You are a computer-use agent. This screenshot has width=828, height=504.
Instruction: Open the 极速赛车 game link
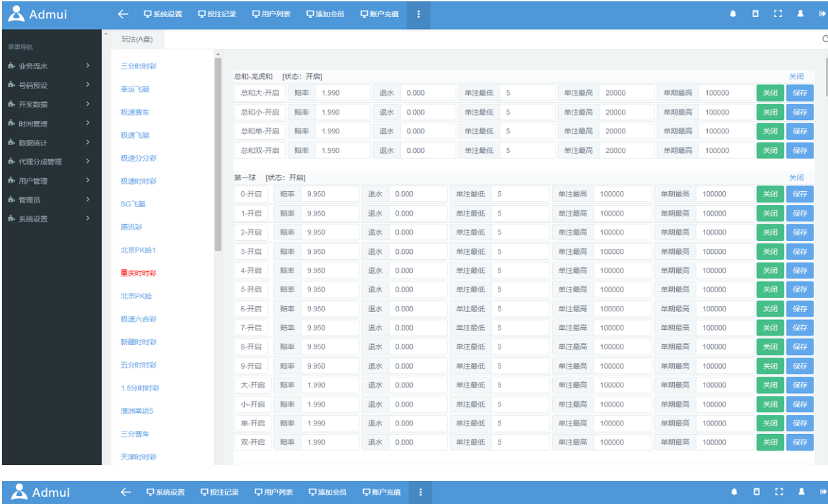(x=135, y=112)
